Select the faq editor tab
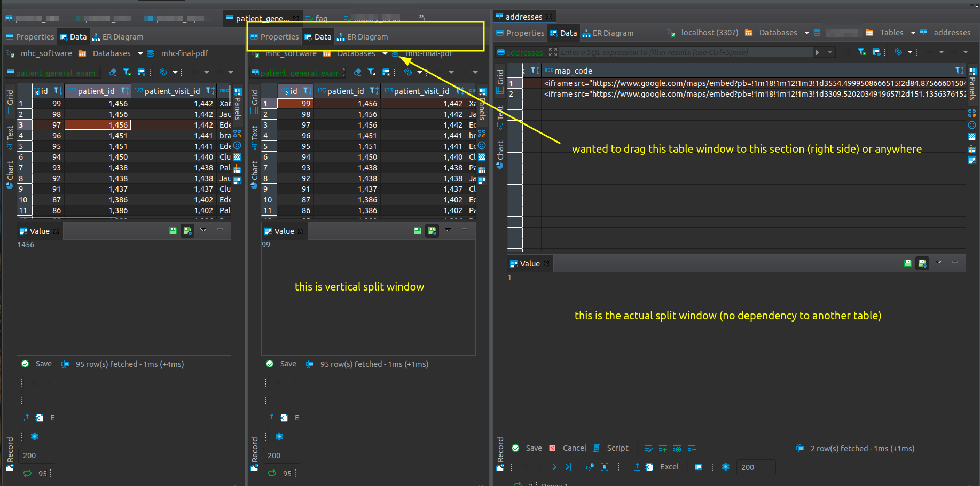Screen dimensions: 980x486 pos(317,18)
